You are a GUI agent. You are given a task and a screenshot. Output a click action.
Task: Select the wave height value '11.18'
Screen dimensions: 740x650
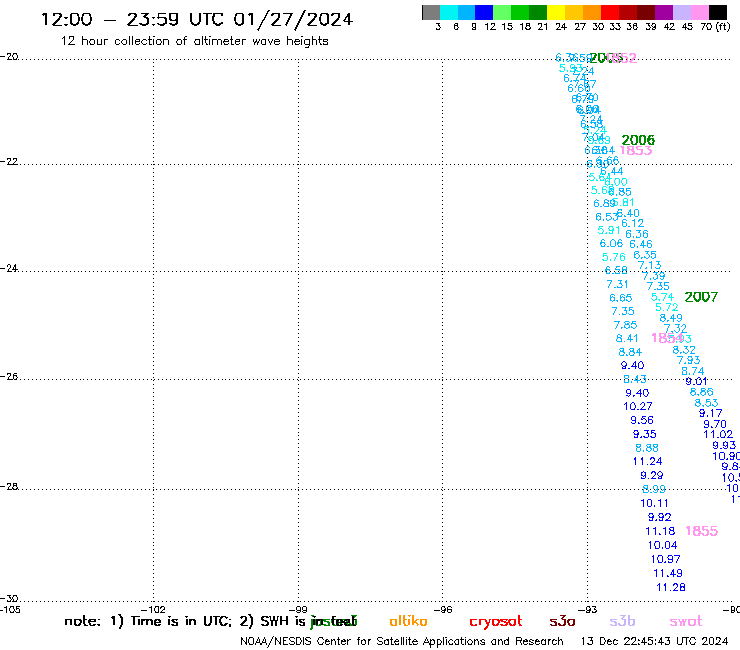tap(660, 531)
